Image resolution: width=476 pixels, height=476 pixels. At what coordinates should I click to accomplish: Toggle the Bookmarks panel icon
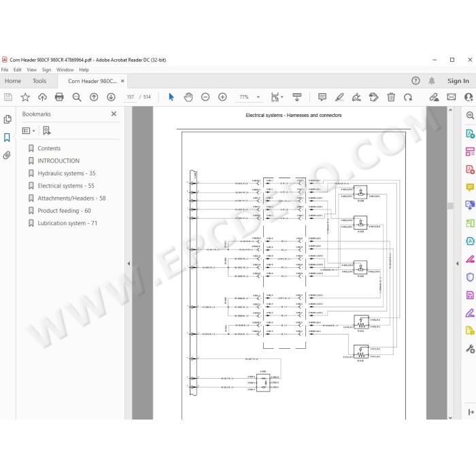7,137
